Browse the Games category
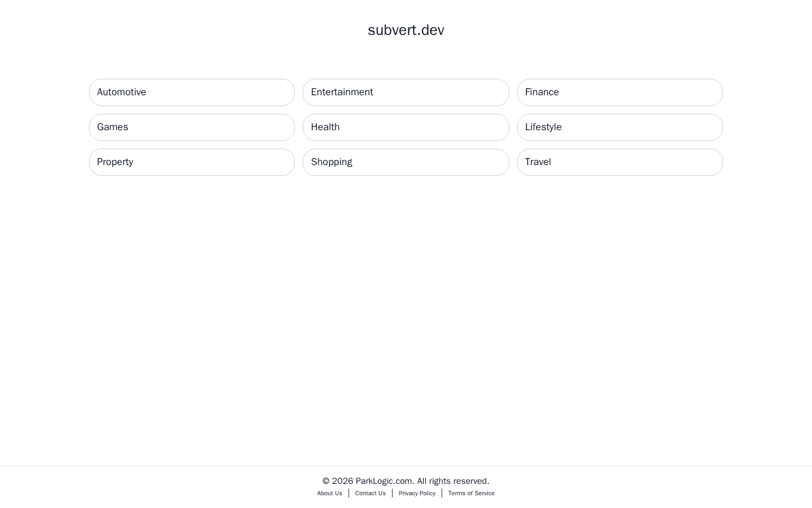This screenshot has width=812, height=508. 192,127
